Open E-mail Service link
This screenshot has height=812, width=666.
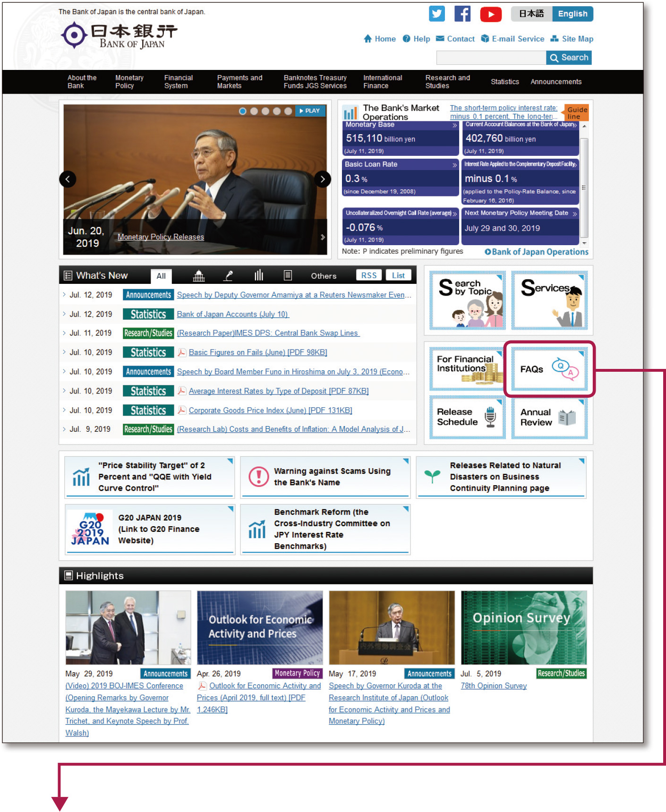[x=512, y=39]
